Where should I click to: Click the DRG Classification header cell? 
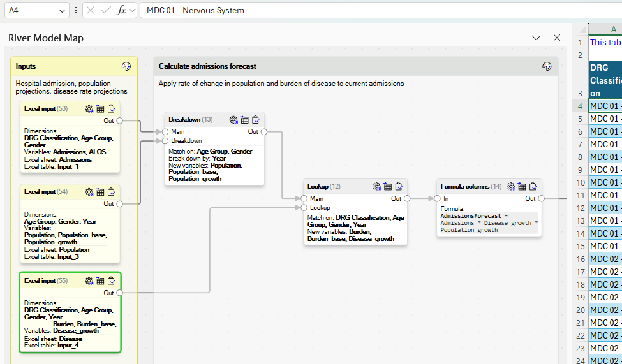[605, 80]
